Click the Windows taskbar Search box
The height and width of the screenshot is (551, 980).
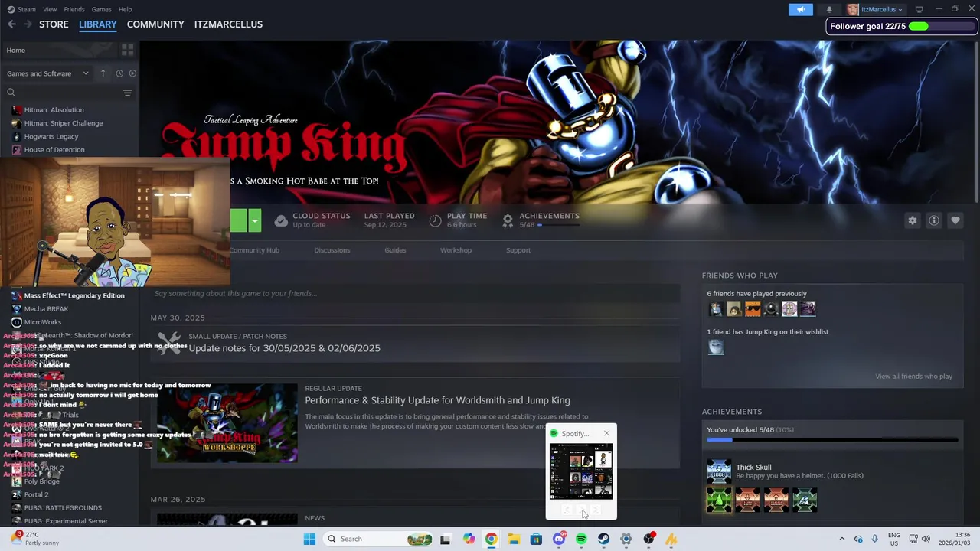[x=377, y=539]
